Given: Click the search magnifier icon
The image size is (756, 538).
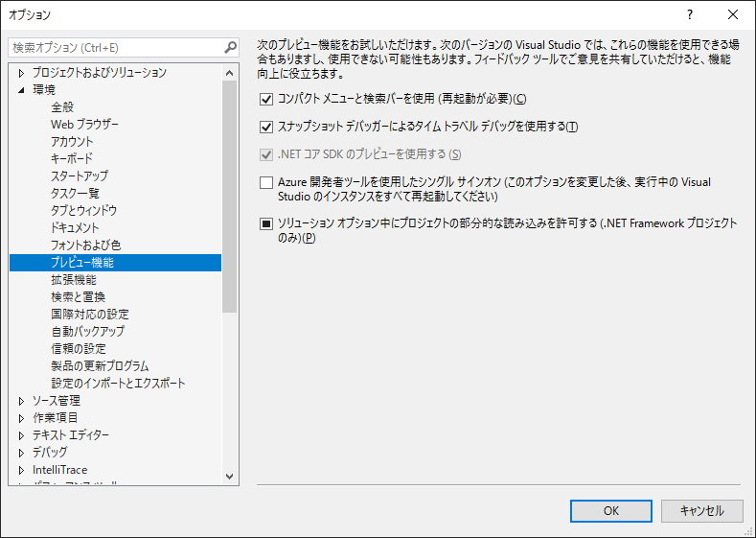Looking at the screenshot, I should 231,47.
